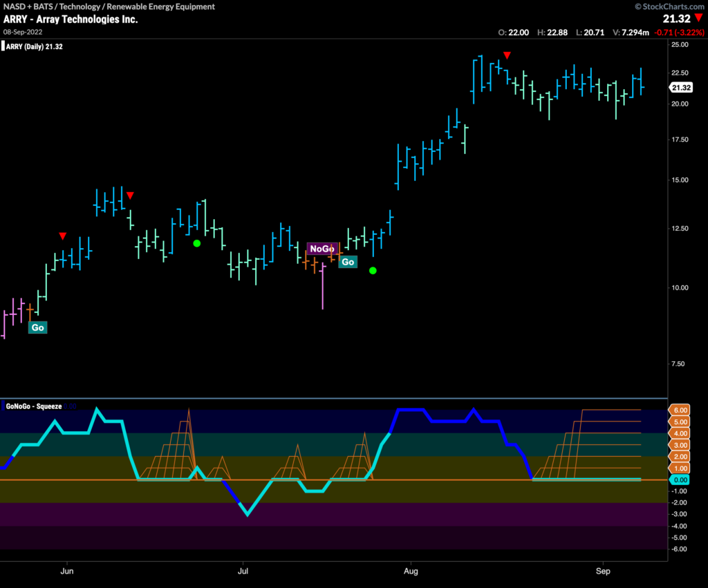The image size is (708, 588).
Task: Click the green dot near mid-June price bars
Action: coord(197,243)
